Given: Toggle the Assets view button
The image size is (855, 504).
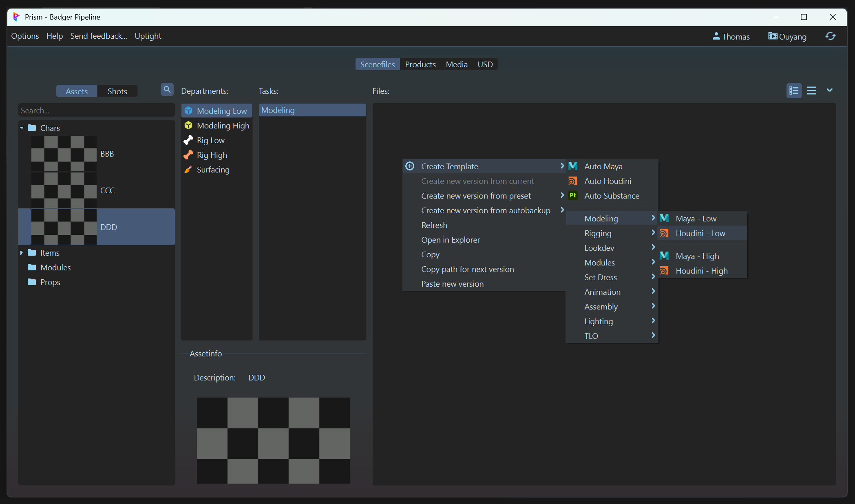Looking at the screenshot, I should 77,91.
